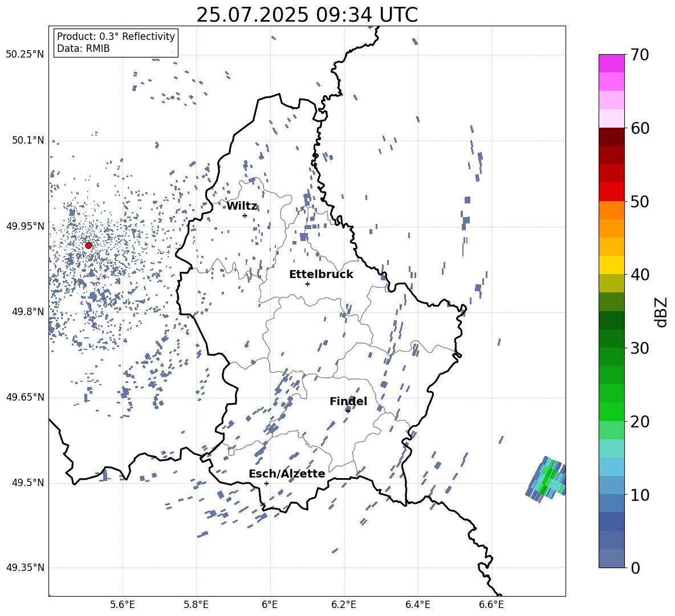Click the colorbar tick label 70
Viewport: 675px width, 616px height.
tap(640, 55)
